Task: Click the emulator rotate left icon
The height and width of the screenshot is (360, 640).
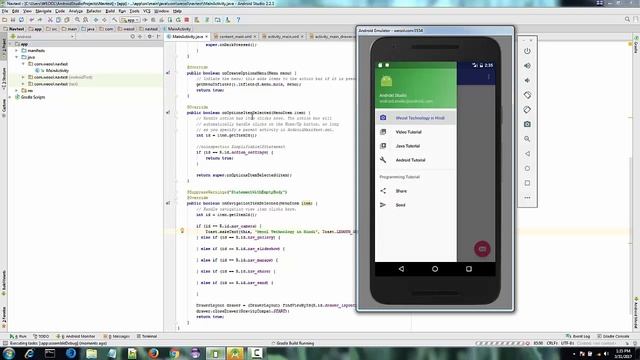Action: tap(527, 95)
